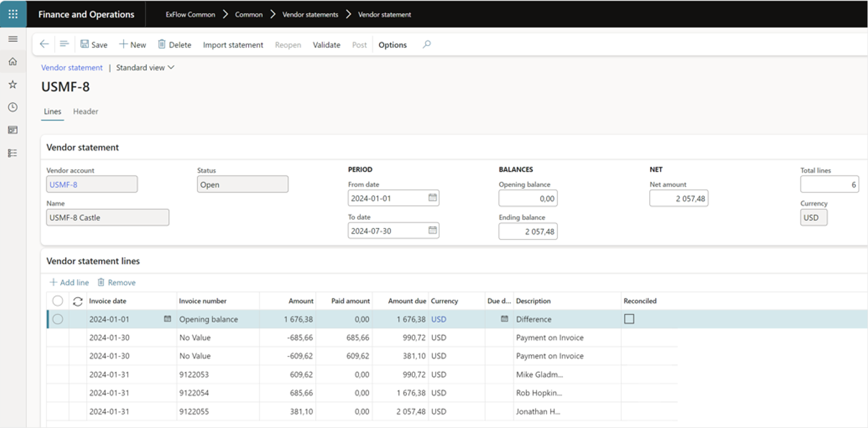
Task: Open the Vendor statement breadcrumb link
Action: pos(72,68)
